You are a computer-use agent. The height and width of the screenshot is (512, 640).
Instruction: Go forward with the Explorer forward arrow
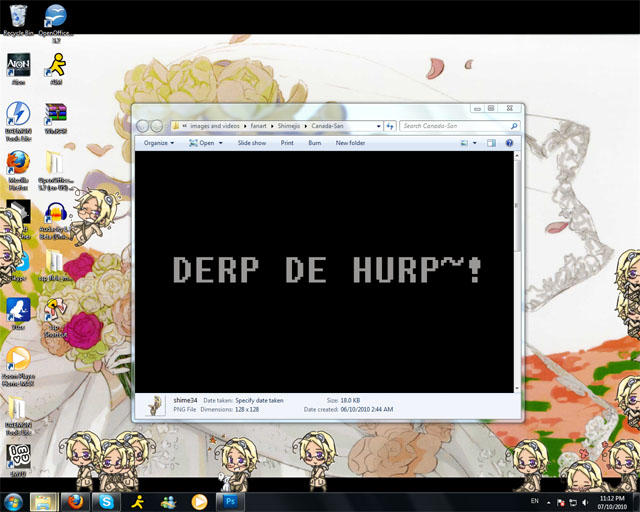point(157,126)
